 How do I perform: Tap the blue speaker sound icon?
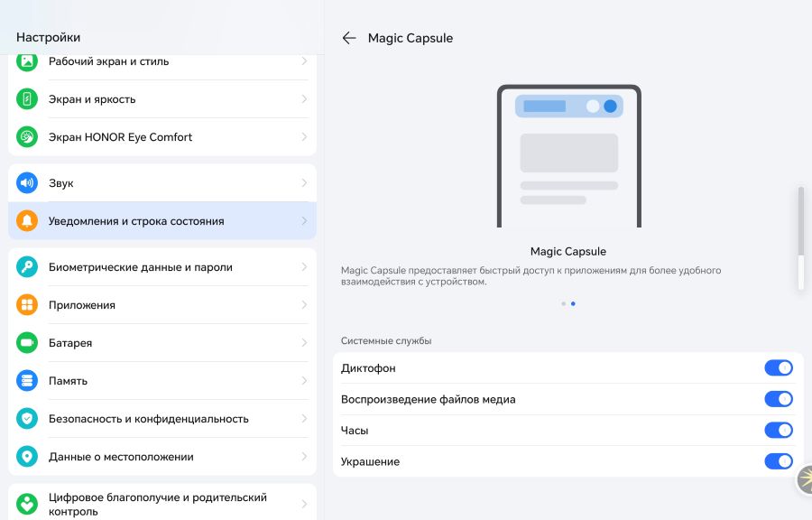point(27,183)
